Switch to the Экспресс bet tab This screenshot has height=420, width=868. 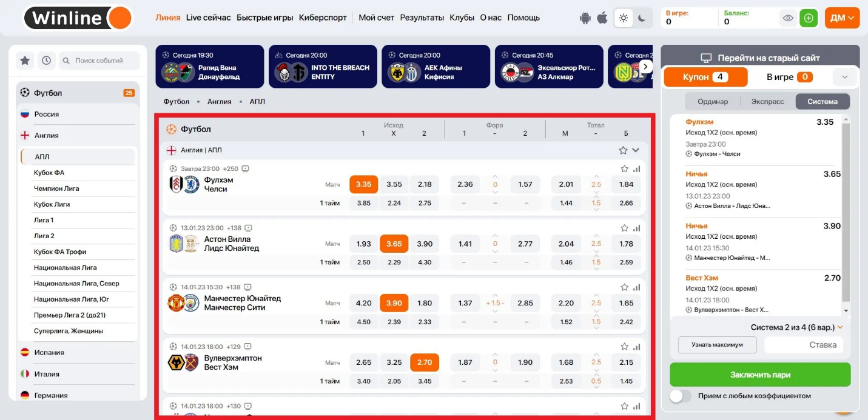point(767,101)
